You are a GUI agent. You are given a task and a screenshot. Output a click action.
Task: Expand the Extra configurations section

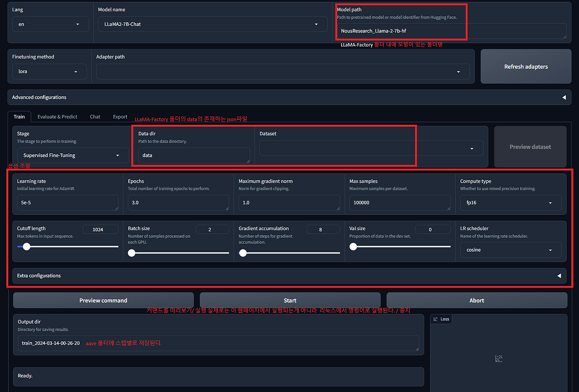pos(289,275)
